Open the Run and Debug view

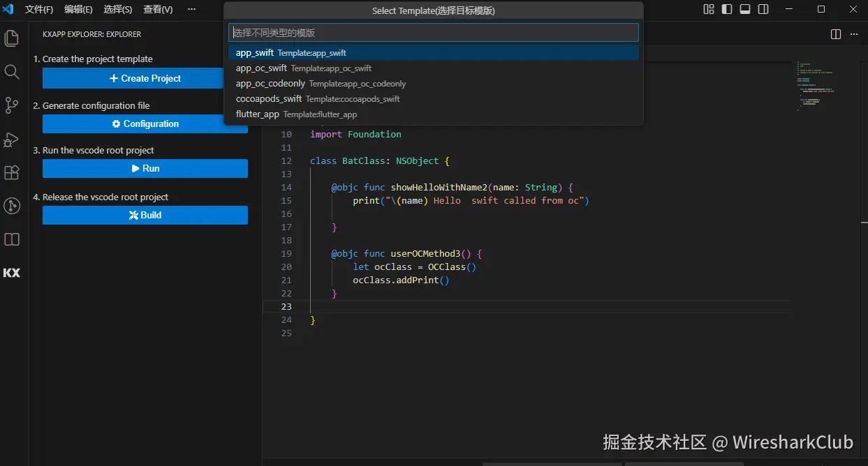tap(12, 139)
